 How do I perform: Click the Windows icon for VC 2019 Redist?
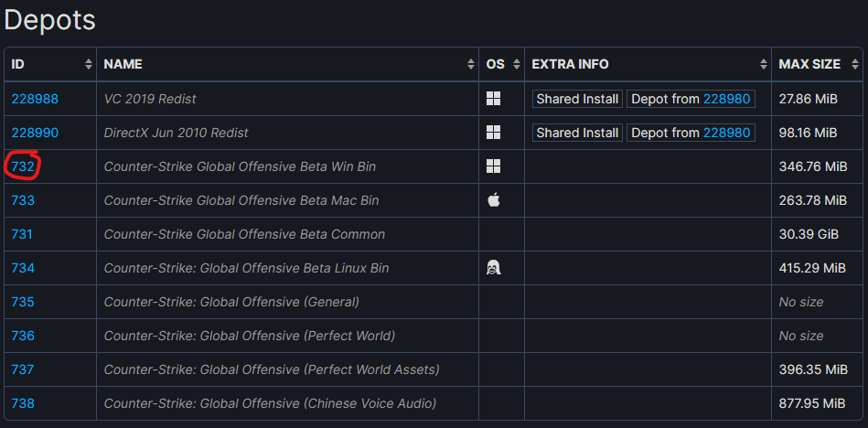point(493,99)
